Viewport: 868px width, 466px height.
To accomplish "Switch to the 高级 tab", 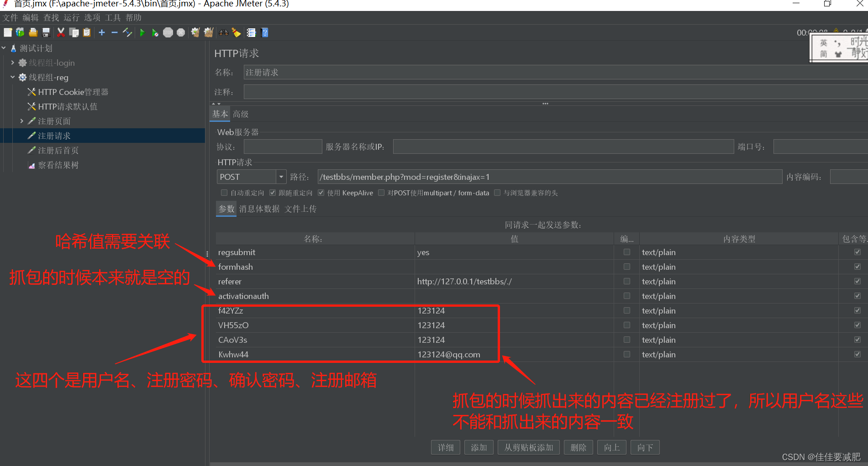I will click(x=241, y=114).
